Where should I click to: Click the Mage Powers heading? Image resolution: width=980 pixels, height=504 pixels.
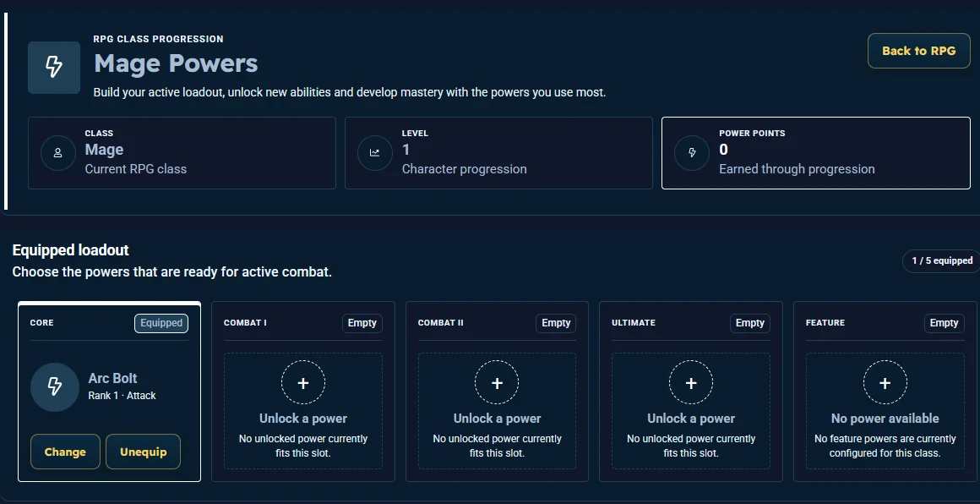pyautogui.click(x=176, y=63)
